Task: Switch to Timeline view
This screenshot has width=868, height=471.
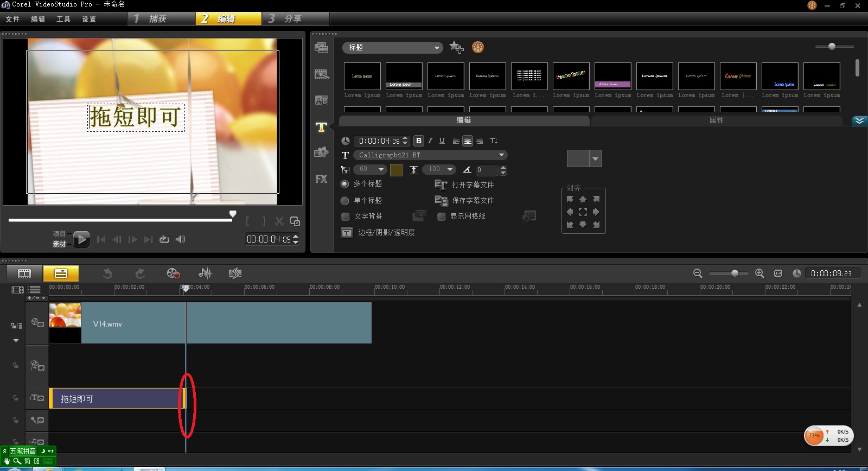Action: pyautogui.click(x=61, y=273)
